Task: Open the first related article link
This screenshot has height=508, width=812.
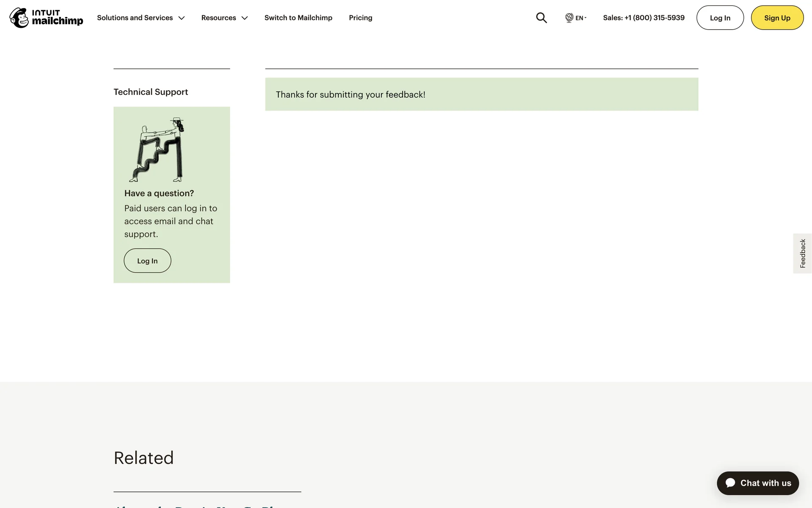Action: coord(199,505)
